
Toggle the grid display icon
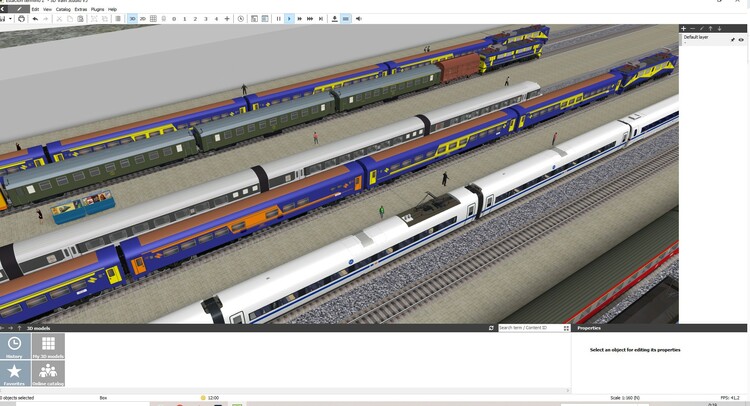coord(153,19)
